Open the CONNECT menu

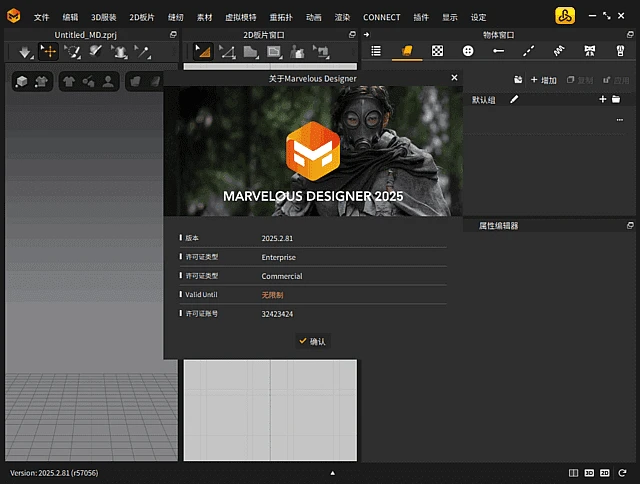(x=381, y=17)
